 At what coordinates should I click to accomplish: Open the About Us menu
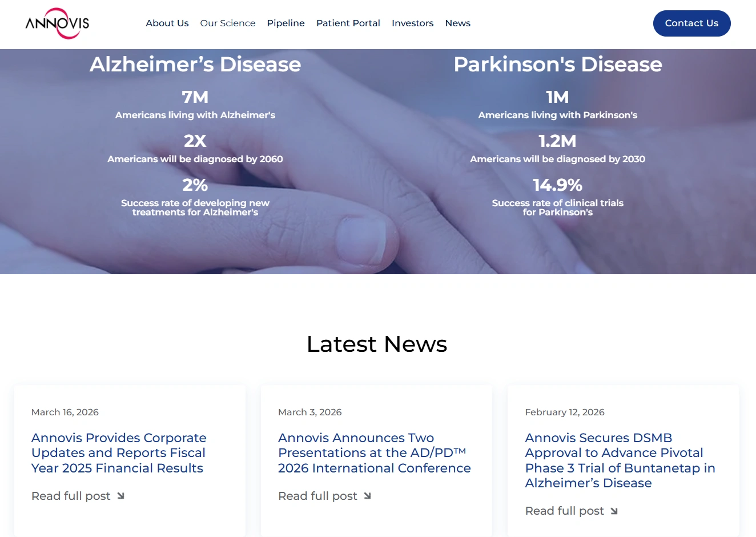click(167, 23)
